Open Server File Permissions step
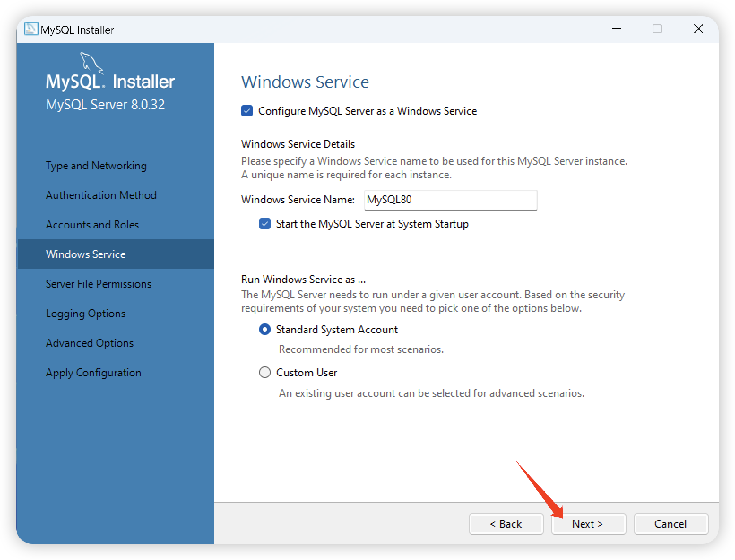This screenshot has width=735, height=560. [x=99, y=284]
